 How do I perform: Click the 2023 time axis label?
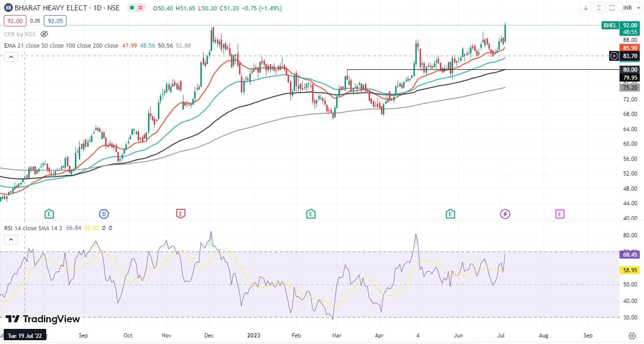254,336
